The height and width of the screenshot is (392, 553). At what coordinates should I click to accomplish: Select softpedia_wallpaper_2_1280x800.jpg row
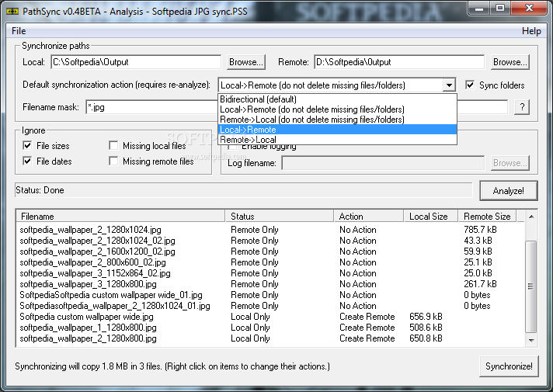[x=270, y=338]
